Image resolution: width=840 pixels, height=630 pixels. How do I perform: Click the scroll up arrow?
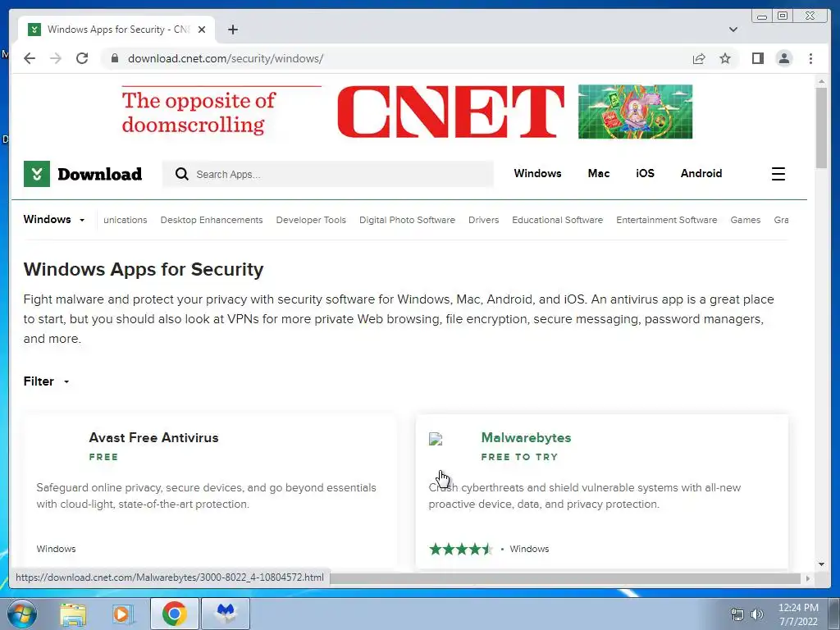pos(821,81)
